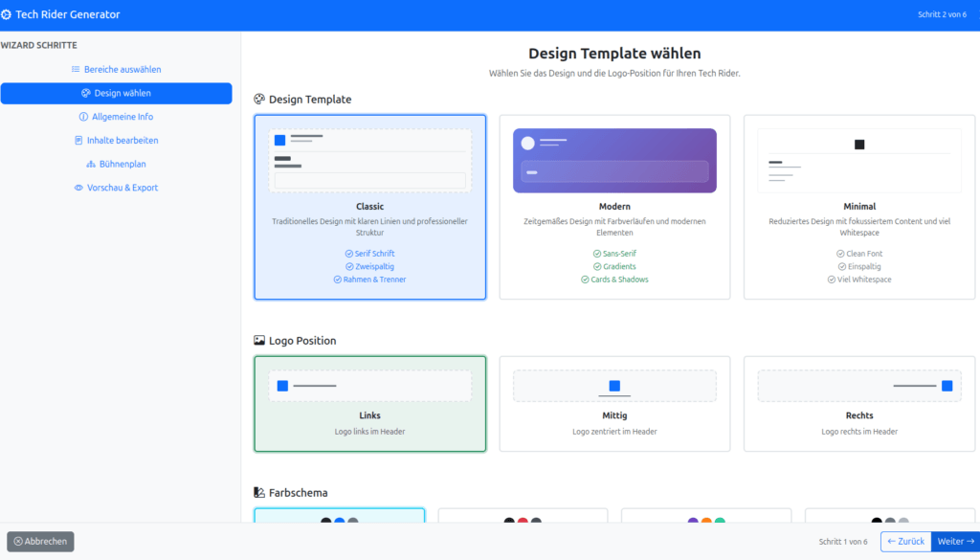This screenshot has width=980, height=560.
Task: Click the list icon next to Bereiche auswählen
Action: [x=76, y=70]
